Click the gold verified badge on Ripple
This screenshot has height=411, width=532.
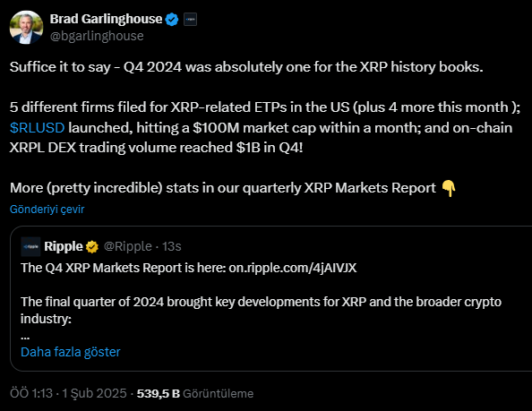pyautogui.click(x=92, y=247)
